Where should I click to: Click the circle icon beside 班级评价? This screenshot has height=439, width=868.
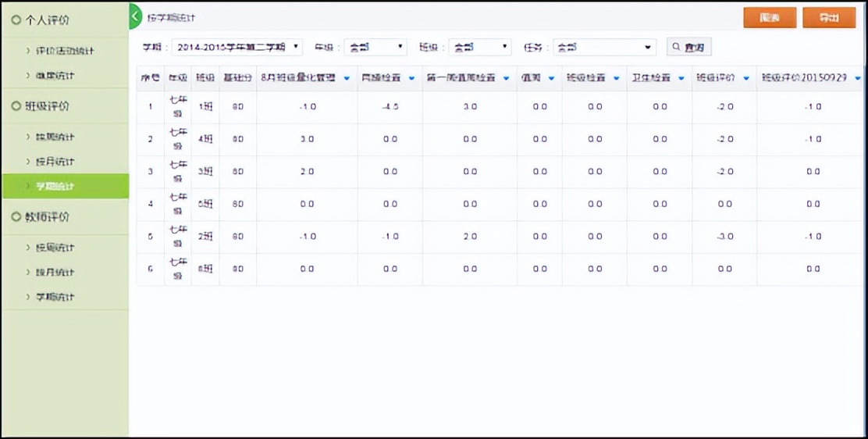(16, 106)
